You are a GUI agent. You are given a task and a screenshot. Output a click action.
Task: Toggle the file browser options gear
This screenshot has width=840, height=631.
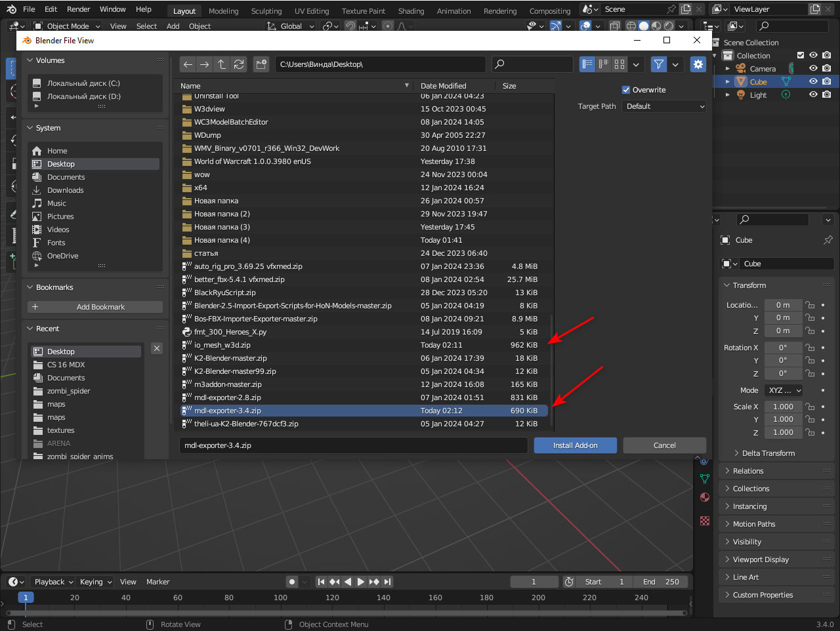(x=698, y=64)
